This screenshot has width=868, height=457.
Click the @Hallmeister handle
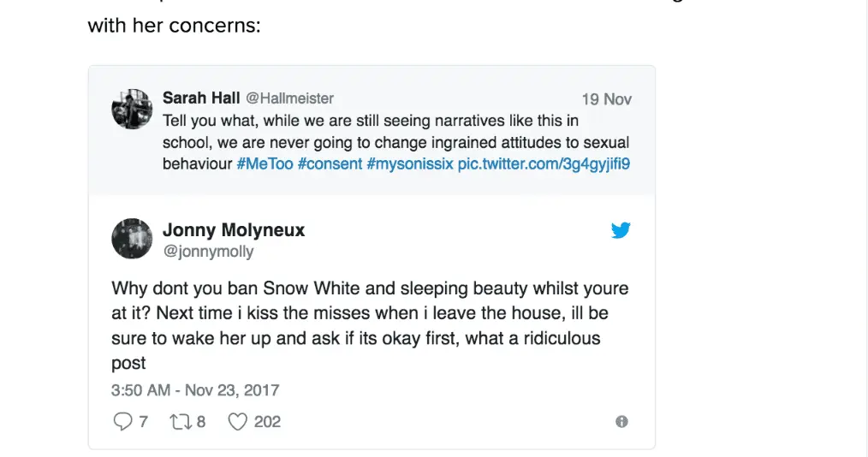(x=290, y=98)
